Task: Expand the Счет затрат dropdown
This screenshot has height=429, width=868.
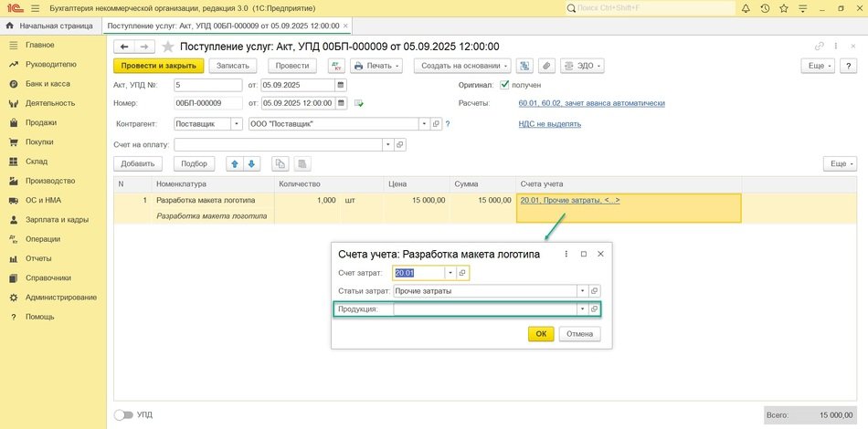Action: (450, 273)
